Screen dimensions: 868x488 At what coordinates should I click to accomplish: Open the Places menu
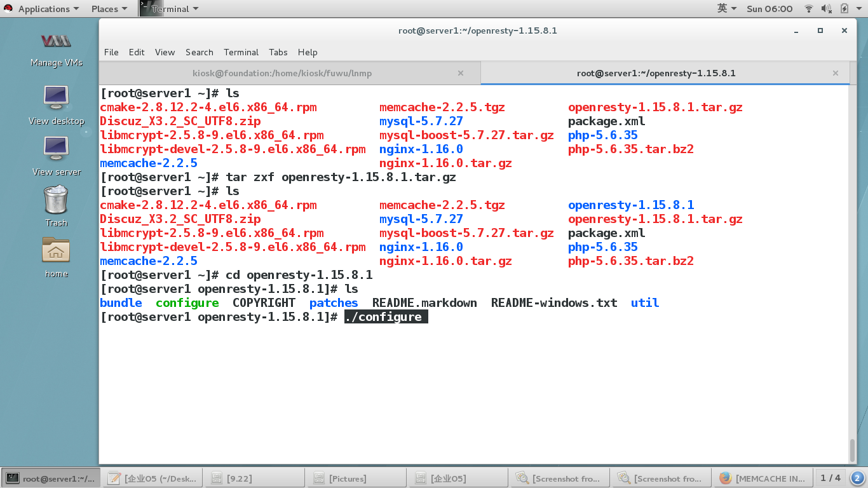click(109, 9)
